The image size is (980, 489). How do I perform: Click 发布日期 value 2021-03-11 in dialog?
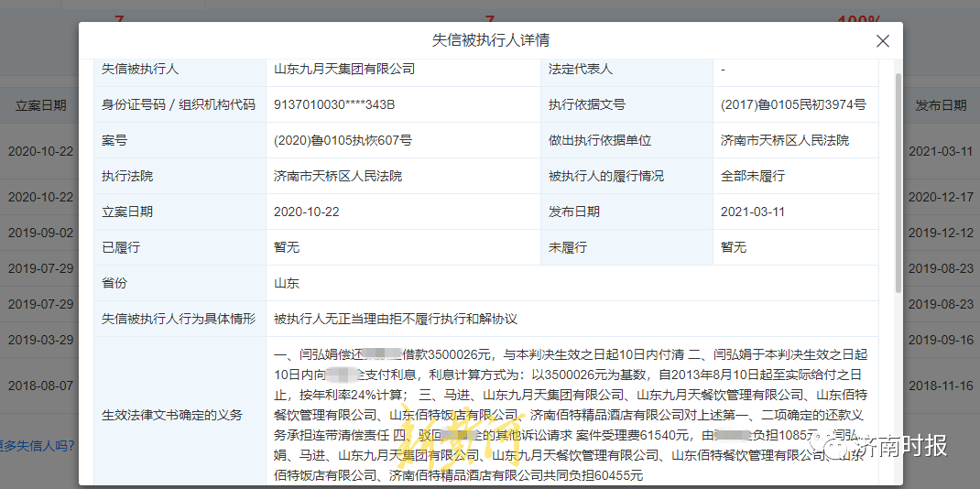coord(753,212)
